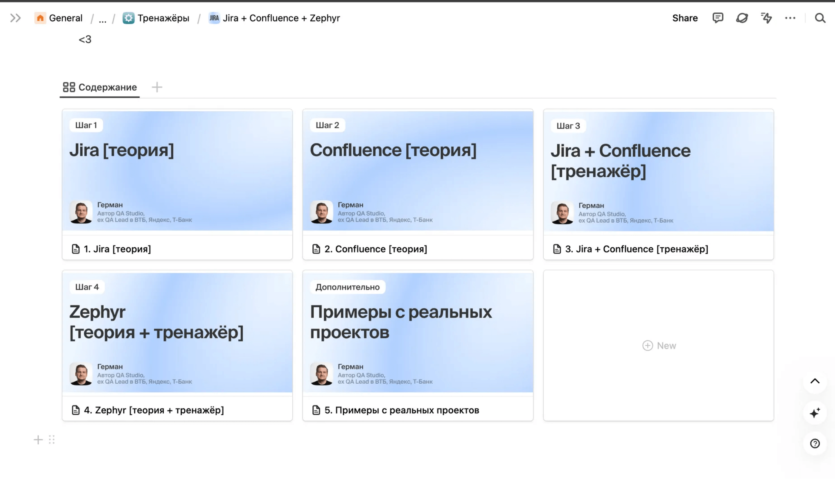Open the more options menu

tap(790, 18)
